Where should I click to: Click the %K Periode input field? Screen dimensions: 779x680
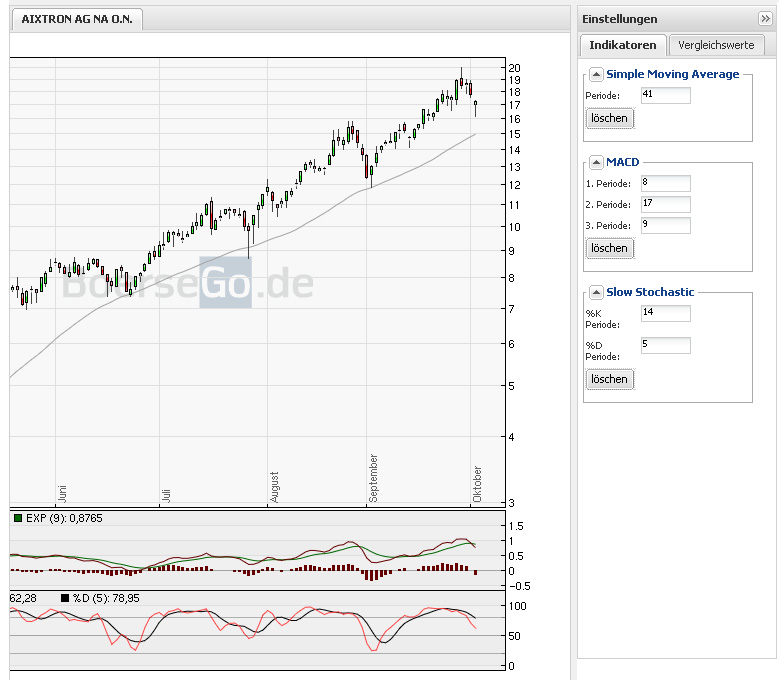(x=665, y=314)
